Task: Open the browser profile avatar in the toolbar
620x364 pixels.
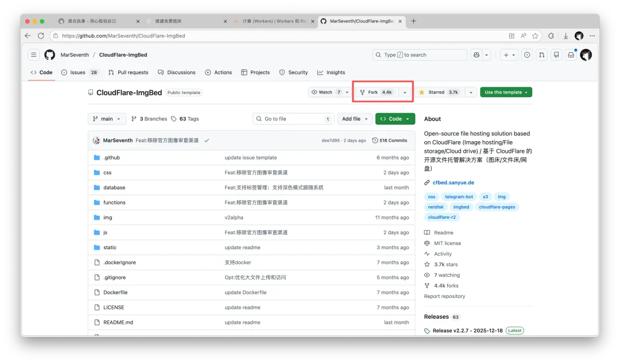Action: 579,36
